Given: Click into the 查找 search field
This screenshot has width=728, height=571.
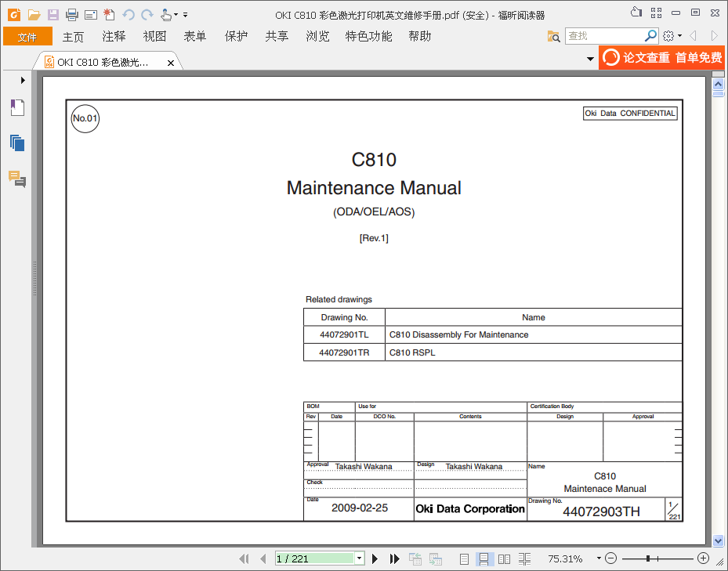Looking at the screenshot, I should point(603,36).
